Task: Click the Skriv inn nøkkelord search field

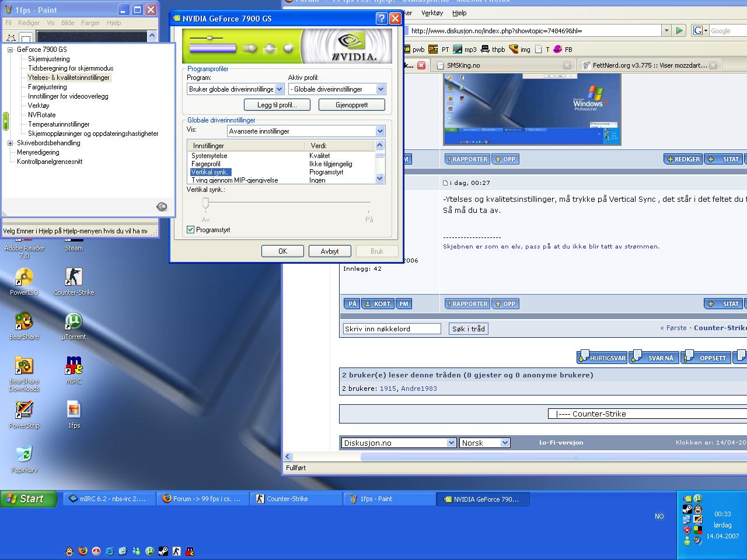Action: click(x=392, y=329)
